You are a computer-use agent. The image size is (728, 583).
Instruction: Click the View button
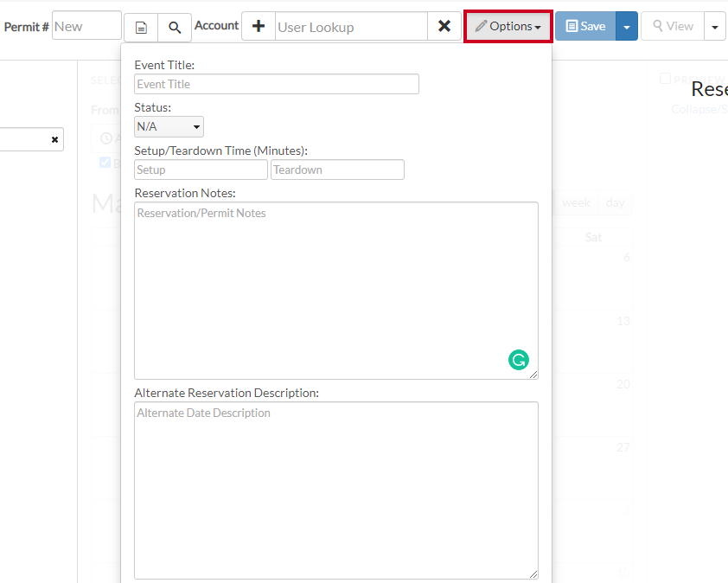pos(673,26)
